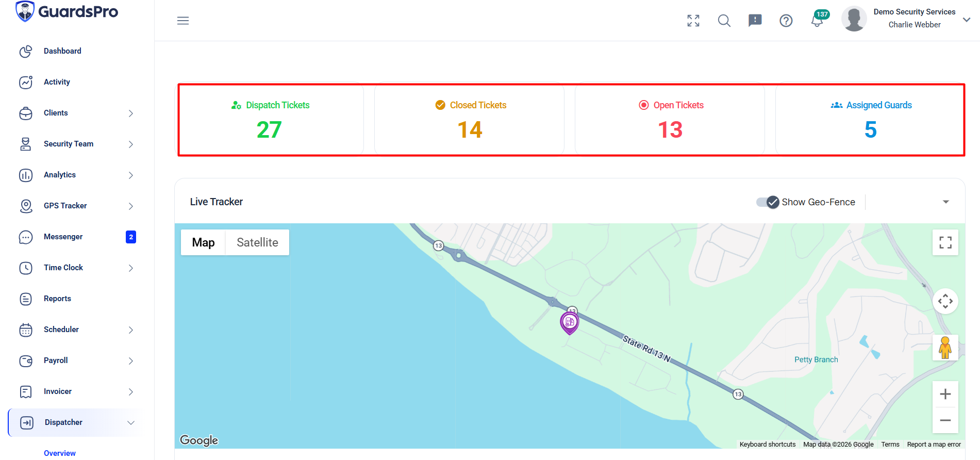980x460 pixels.
Task: Toggle map fullscreen view button
Action: 945,242
